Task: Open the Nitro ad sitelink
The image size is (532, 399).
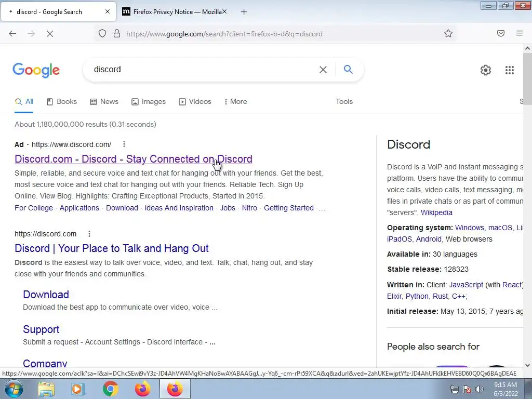Action: pos(249,208)
